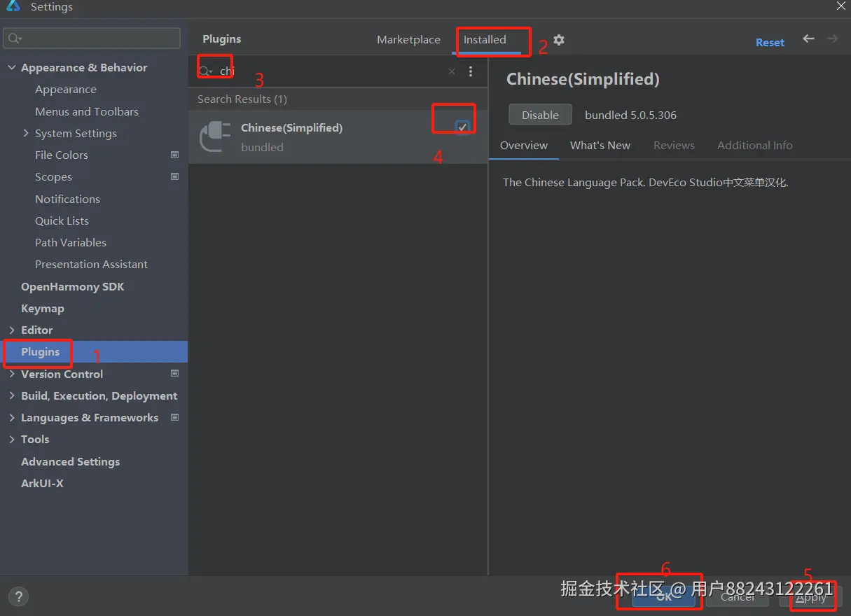Click the Scopes project-level icon
The image size is (851, 616).
point(175,177)
